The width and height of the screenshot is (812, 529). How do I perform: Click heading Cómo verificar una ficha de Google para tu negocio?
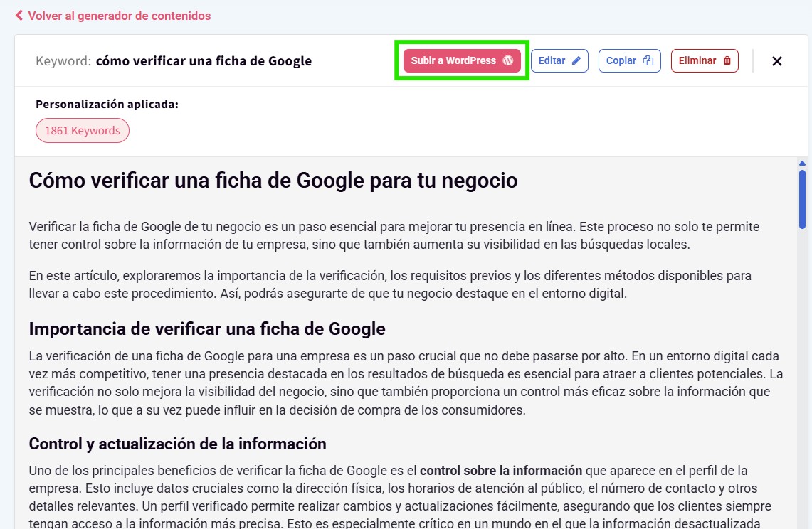tap(273, 181)
